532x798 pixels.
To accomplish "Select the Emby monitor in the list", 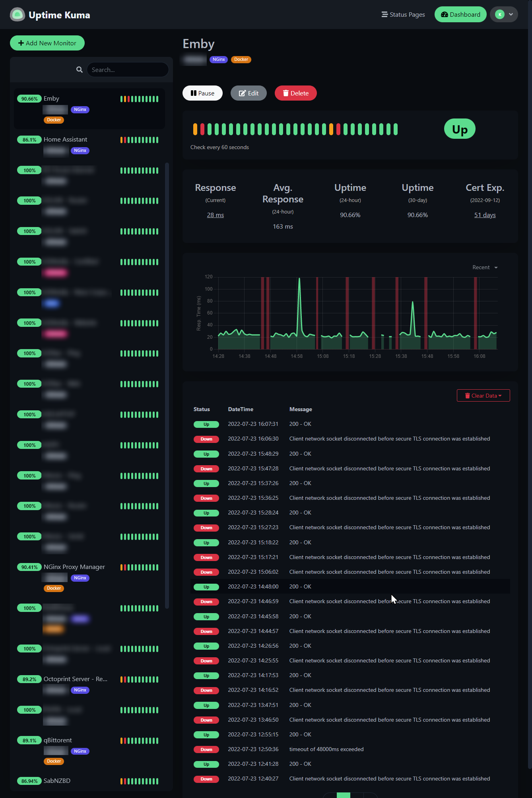I will (89, 109).
